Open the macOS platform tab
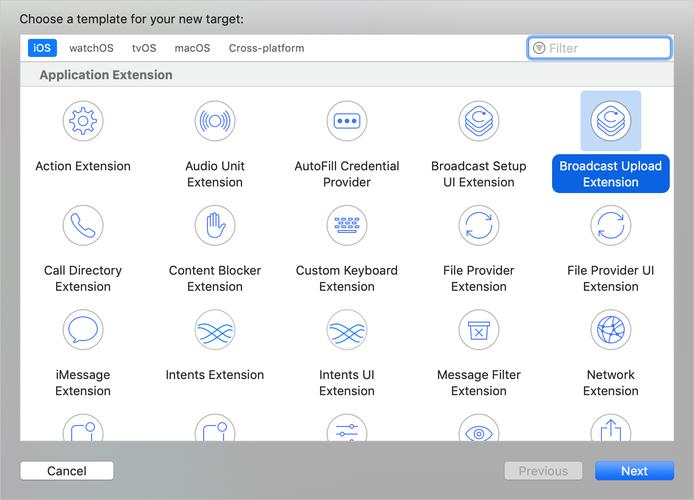Image resolution: width=694 pixels, height=500 pixels. click(192, 48)
